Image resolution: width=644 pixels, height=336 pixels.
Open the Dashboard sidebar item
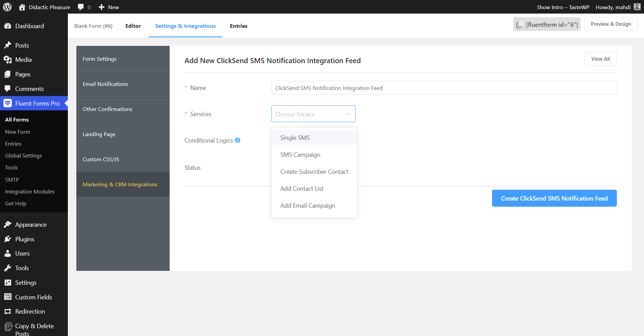pyautogui.click(x=29, y=26)
